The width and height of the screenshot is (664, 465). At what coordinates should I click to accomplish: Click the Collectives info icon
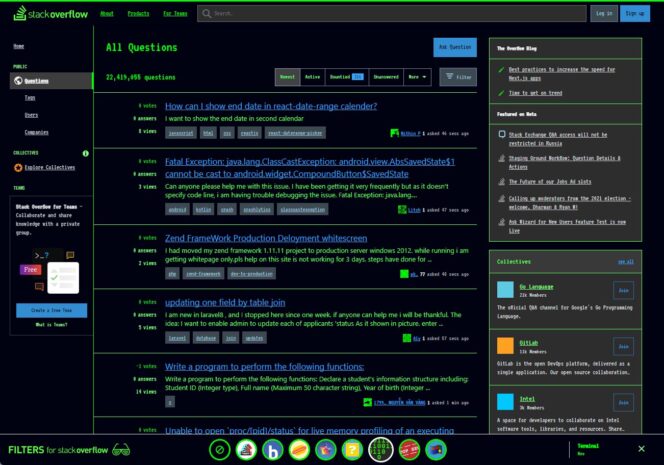86,153
